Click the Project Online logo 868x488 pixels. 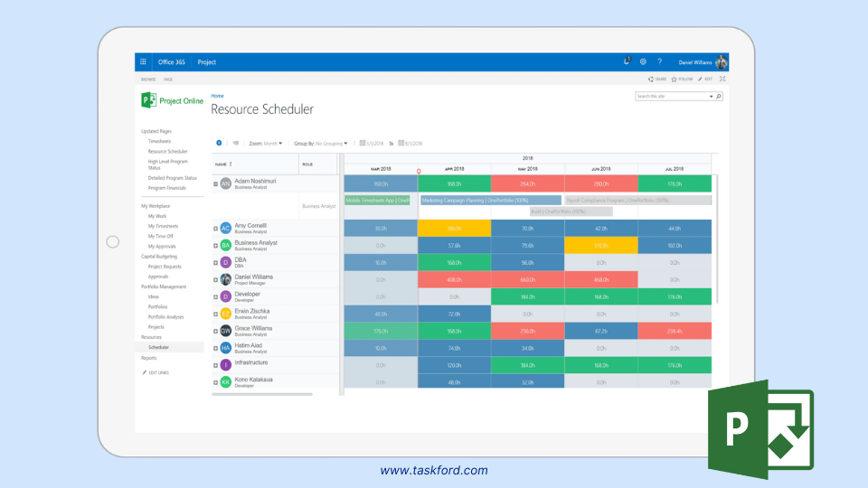pos(172,100)
